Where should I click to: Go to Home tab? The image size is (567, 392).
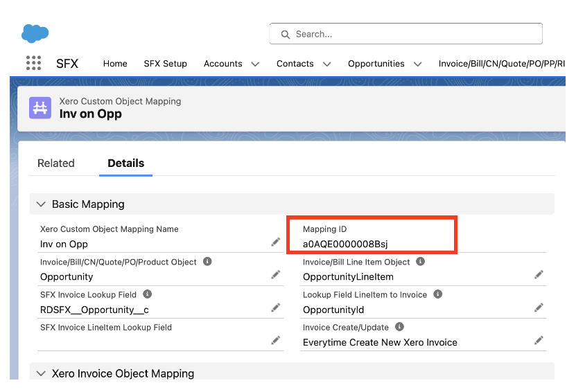(x=115, y=64)
